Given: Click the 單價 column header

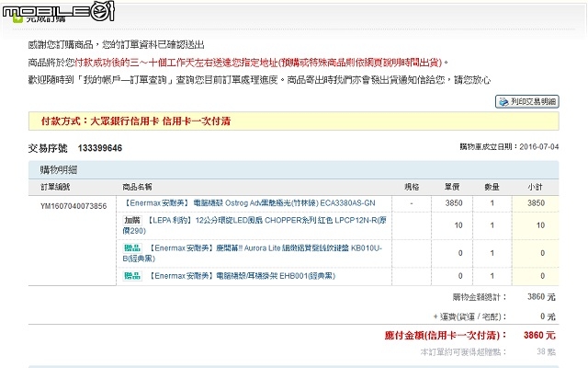Looking at the screenshot, I should [x=452, y=187].
